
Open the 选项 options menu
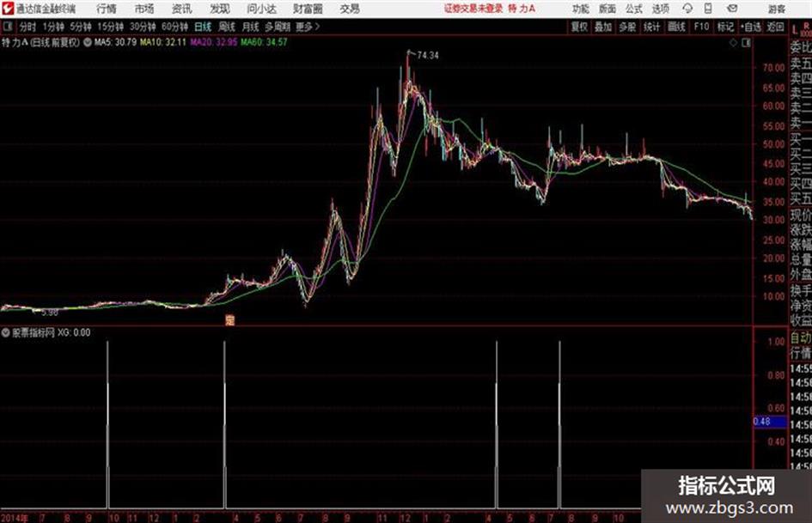tap(660, 9)
